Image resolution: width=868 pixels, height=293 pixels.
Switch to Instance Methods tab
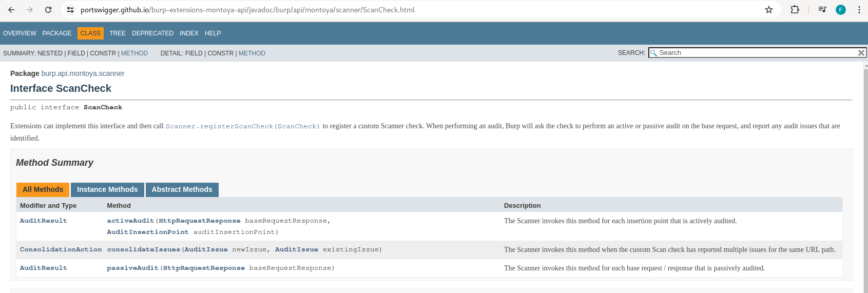click(107, 189)
